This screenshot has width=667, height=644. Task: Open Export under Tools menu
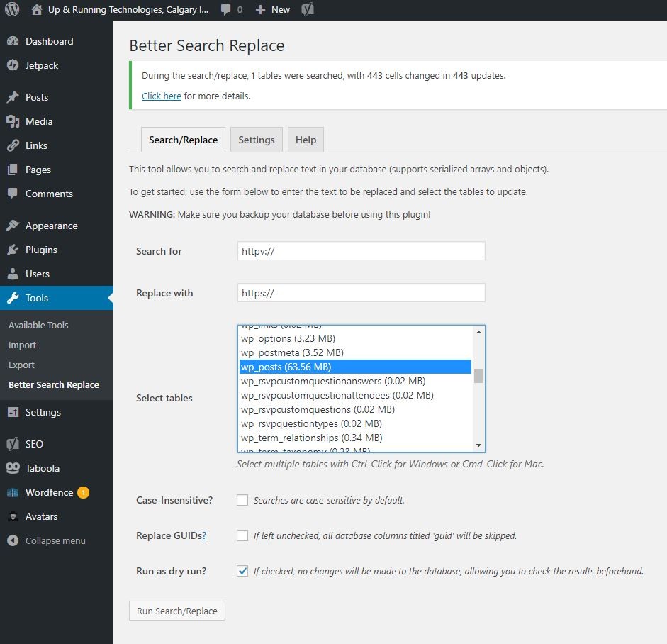[21, 365]
